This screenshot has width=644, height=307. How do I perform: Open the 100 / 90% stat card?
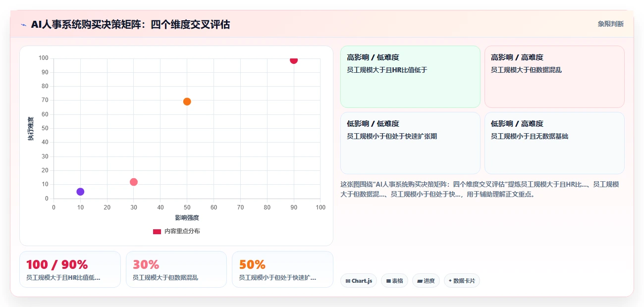[x=70, y=269]
